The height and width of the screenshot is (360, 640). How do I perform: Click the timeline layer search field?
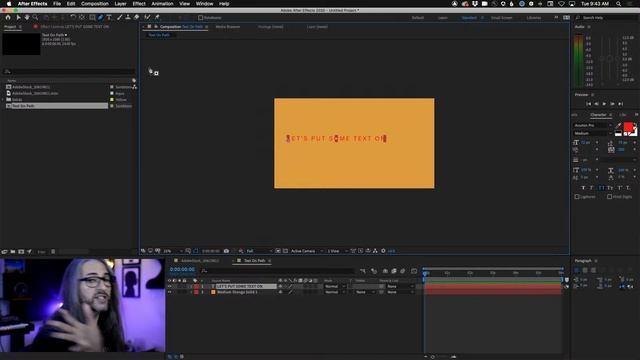(278, 270)
